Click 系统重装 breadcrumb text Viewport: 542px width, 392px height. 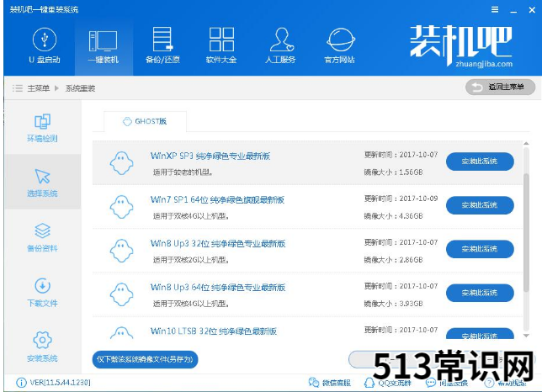80,88
